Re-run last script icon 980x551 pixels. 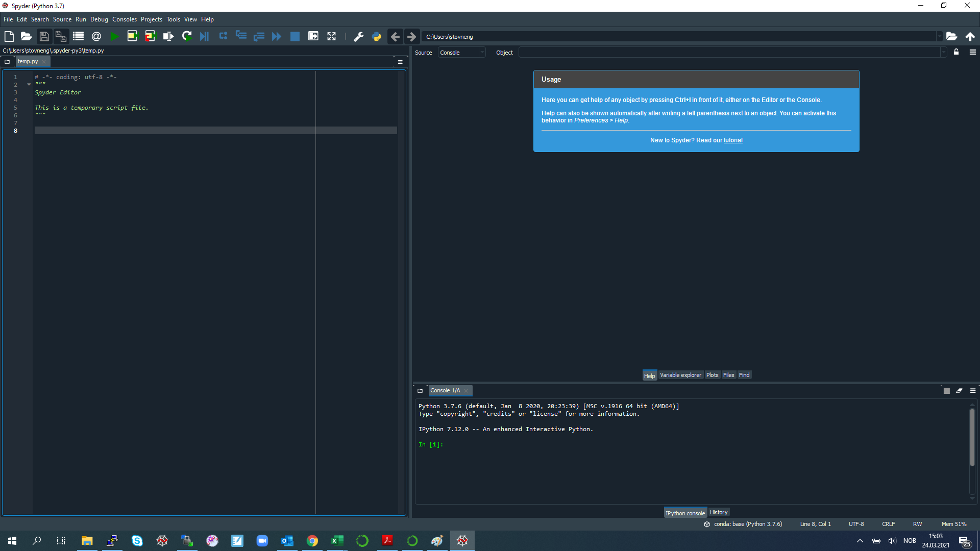tap(186, 36)
